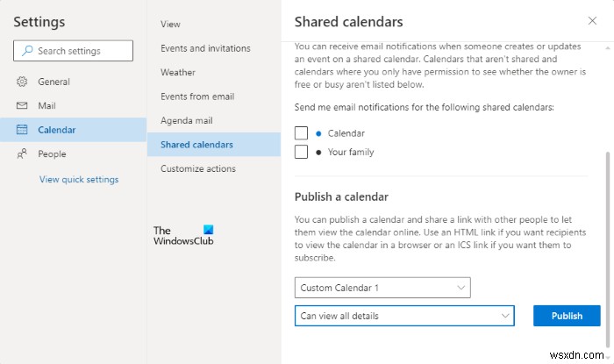Image resolution: width=614 pixels, height=364 pixels.
Task: Click the People icon in sidebar
Action: (22, 153)
